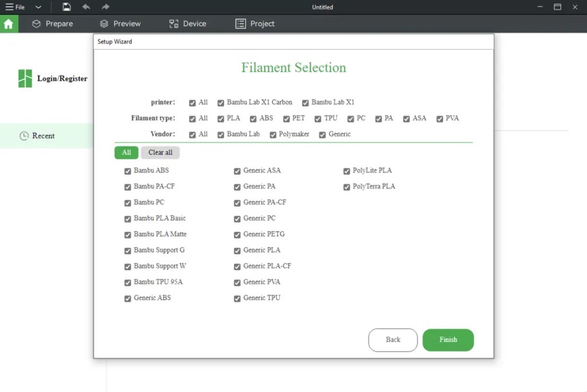Click the Recent clock icon
Image resolution: width=587 pixels, height=392 pixels.
point(24,136)
